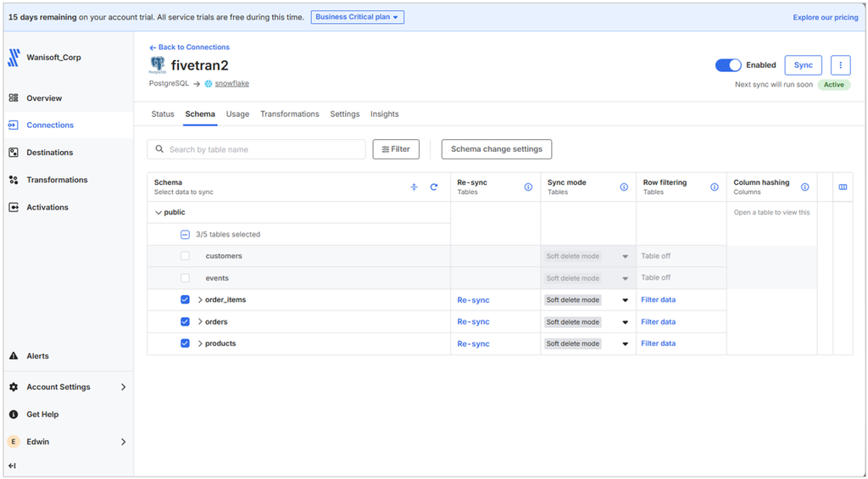Click the Active status badge
Image resolution: width=868 pixels, height=479 pixels.
834,85
